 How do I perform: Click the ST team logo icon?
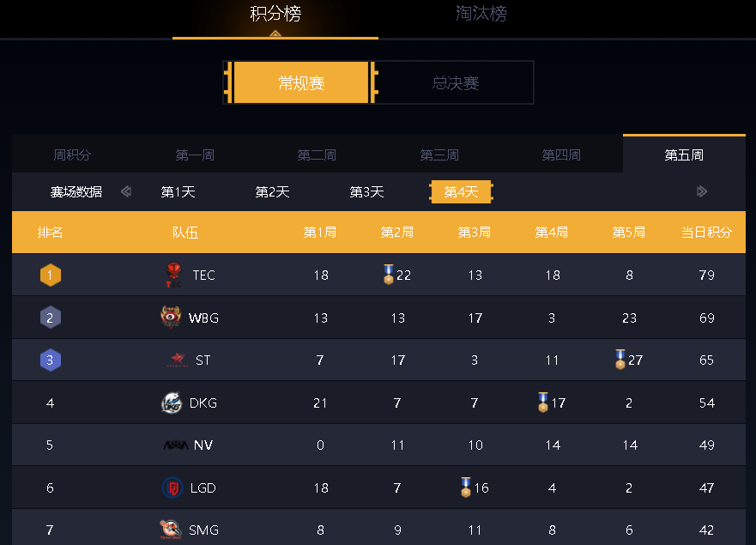coord(178,360)
